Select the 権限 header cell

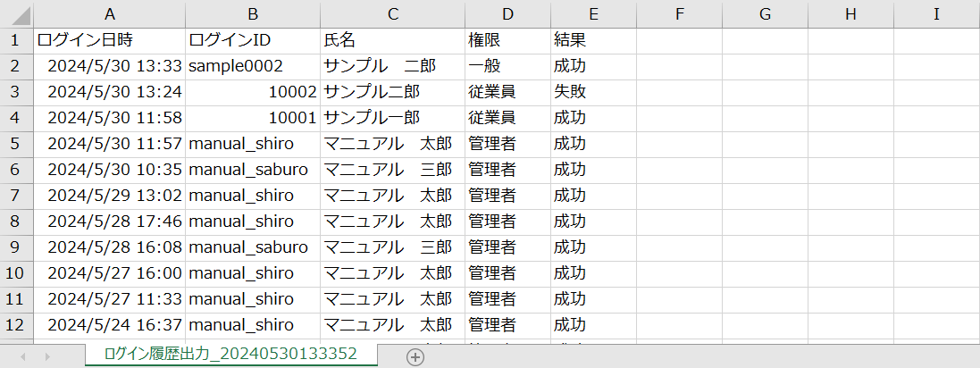(x=507, y=40)
